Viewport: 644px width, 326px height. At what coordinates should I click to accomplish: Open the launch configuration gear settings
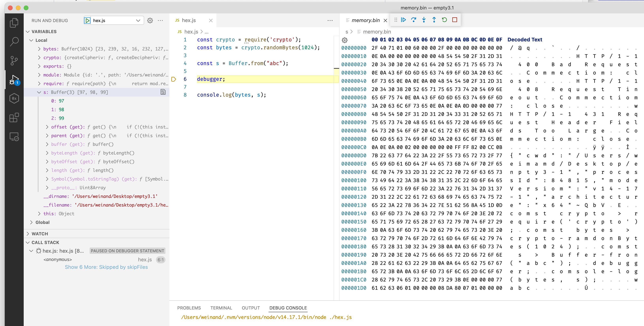[x=150, y=20]
